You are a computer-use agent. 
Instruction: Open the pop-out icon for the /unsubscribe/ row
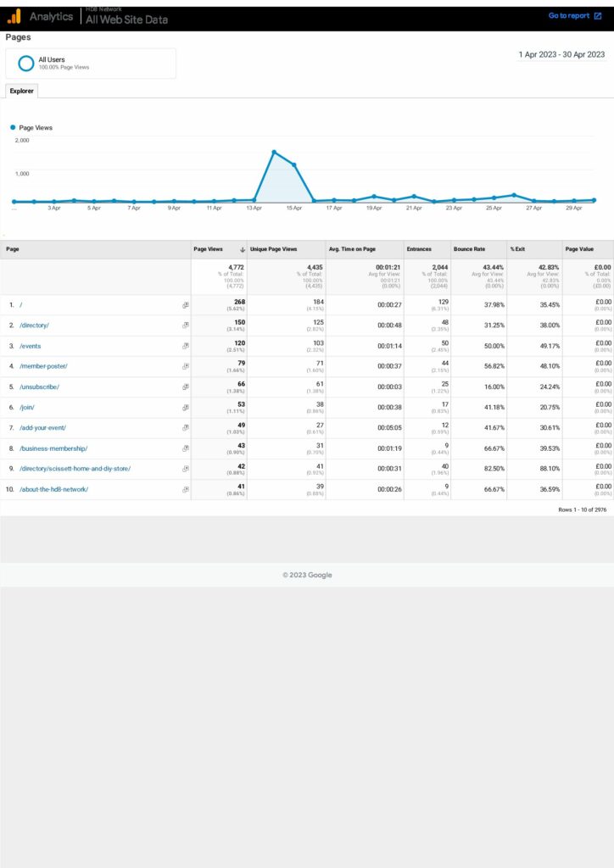coord(186,387)
